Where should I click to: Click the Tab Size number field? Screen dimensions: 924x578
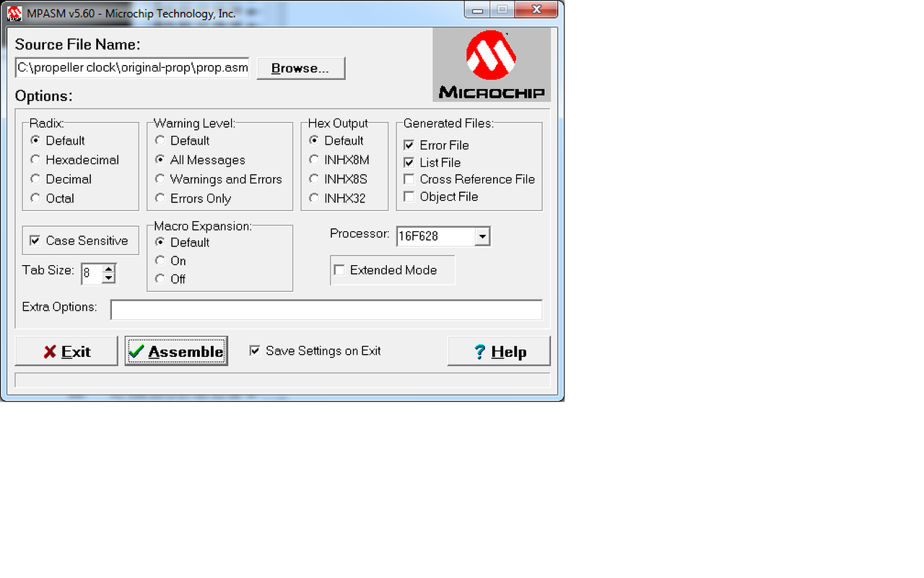coord(92,273)
